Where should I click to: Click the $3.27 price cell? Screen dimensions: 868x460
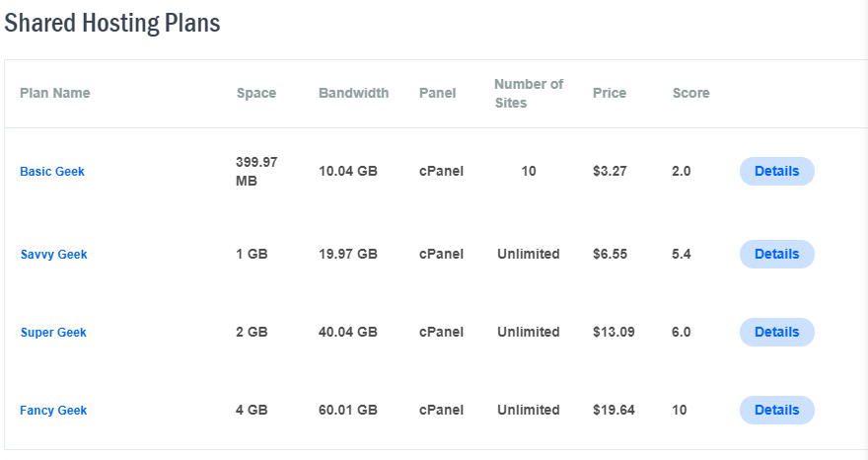(x=610, y=171)
